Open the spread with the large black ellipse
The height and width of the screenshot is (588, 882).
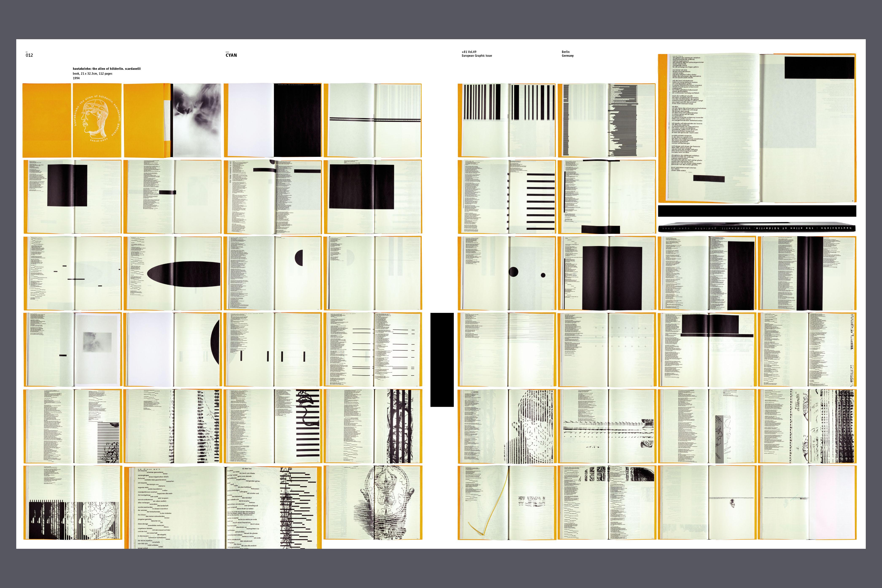pyautogui.click(x=173, y=273)
